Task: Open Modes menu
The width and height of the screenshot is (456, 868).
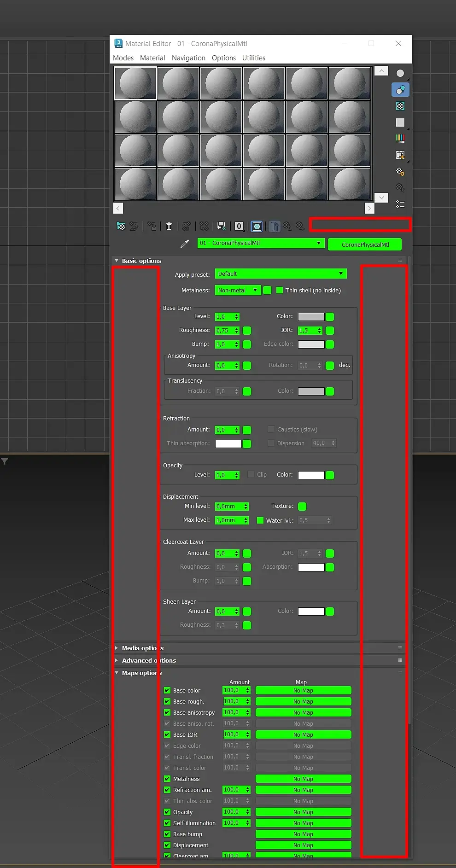Action: click(123, 58)
